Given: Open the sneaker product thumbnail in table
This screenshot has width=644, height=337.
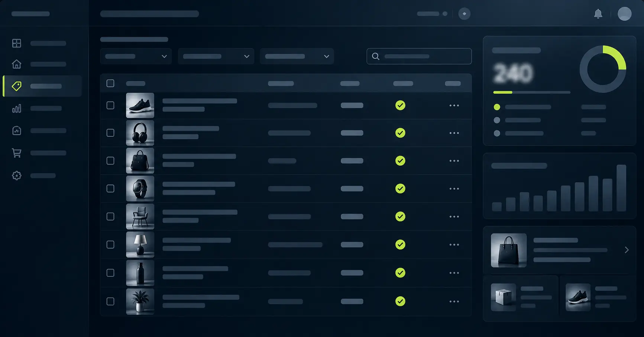Looking at the screenshot, I should (140, 106).
